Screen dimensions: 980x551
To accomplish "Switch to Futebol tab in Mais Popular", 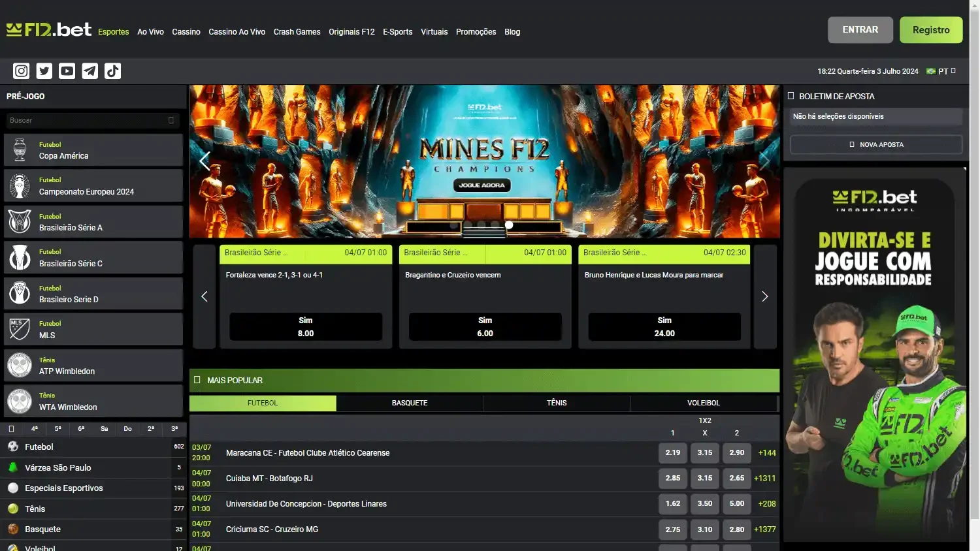I will tap(263, 403).
